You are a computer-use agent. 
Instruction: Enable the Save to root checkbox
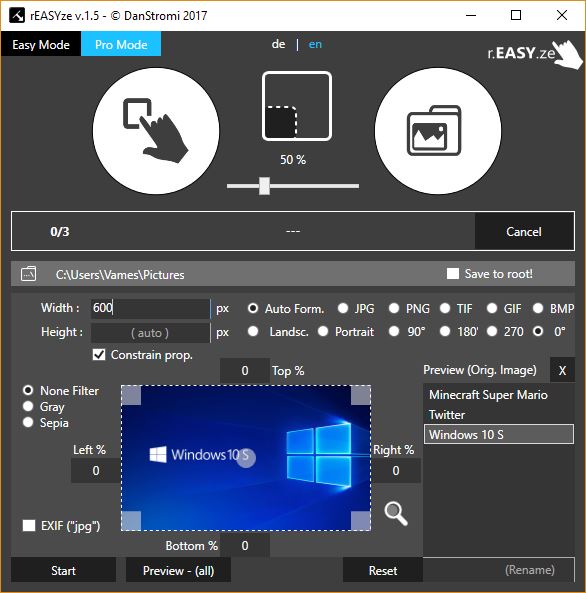[x=452, y=273]
